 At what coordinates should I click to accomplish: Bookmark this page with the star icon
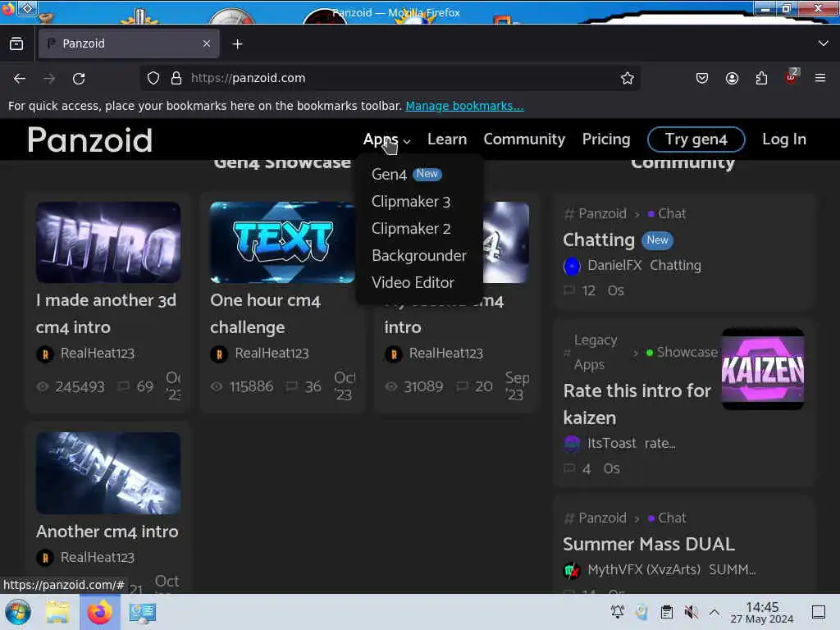tap(627, 78)
